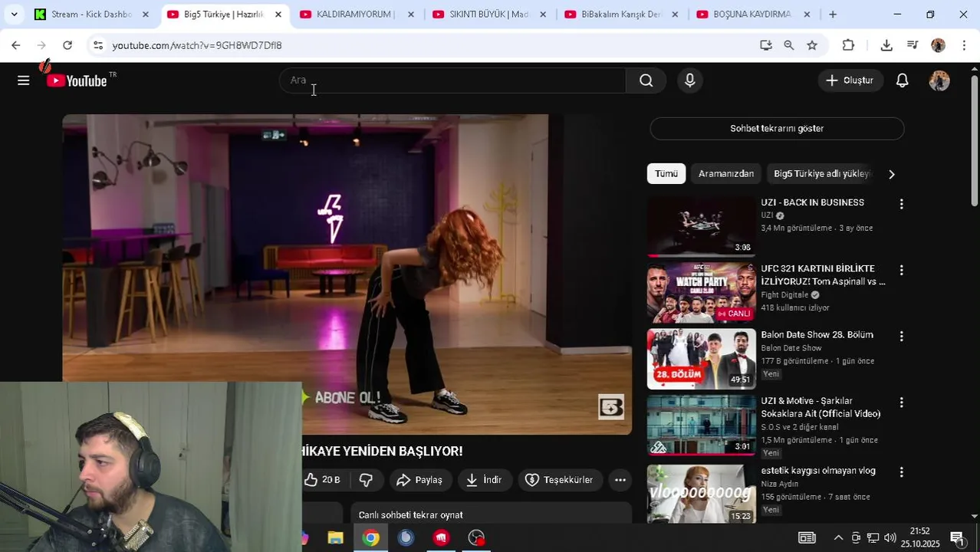This screenshot has height=552, width=980.
Task: Open UZI - BACK IN BUSINESS thumbnail
Action: click(x=702, y=226)
